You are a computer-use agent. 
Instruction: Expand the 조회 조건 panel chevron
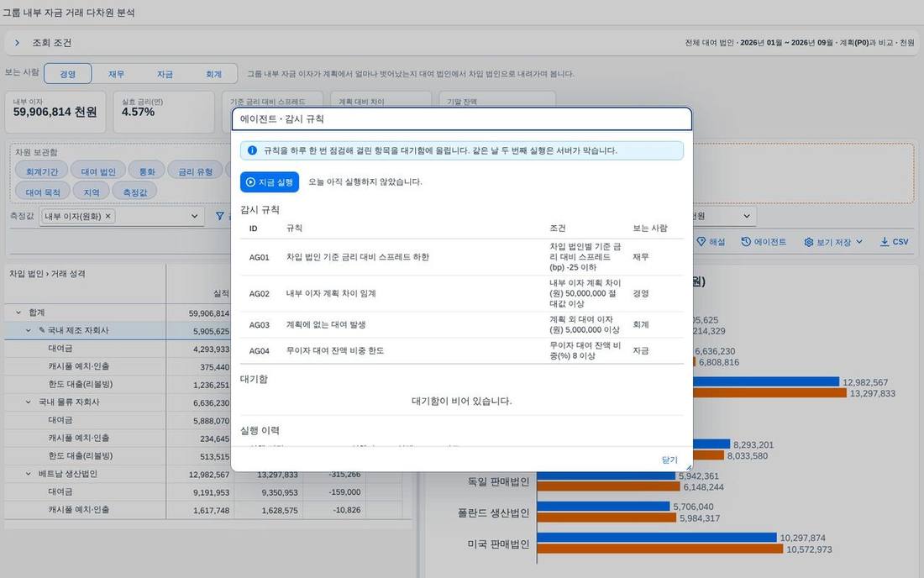17,42
